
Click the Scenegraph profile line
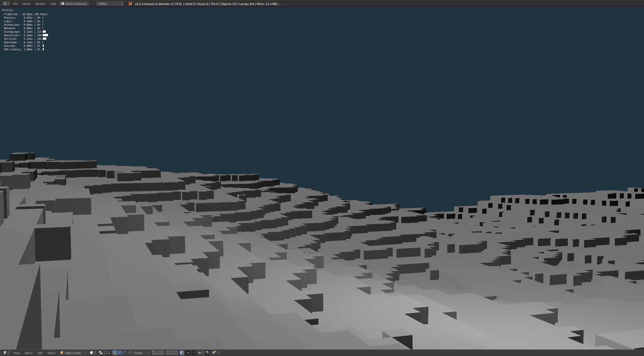25,32
